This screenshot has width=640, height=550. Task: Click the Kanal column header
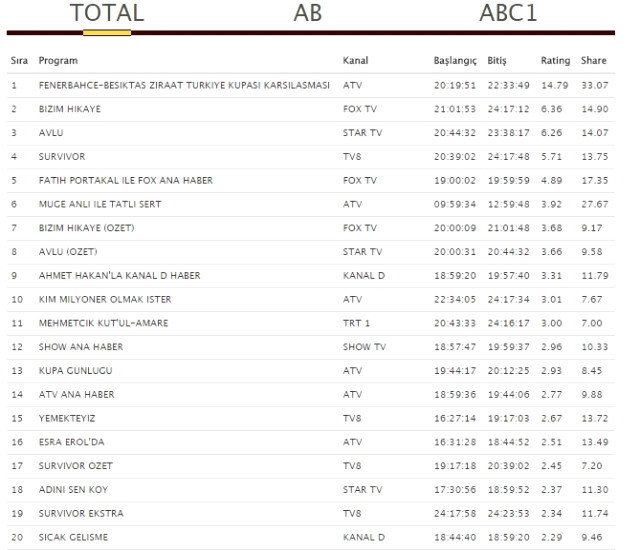(355, 60)
